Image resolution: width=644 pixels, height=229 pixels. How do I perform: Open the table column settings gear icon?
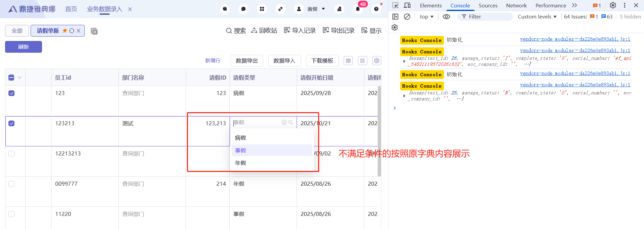(x=377, y=61)
